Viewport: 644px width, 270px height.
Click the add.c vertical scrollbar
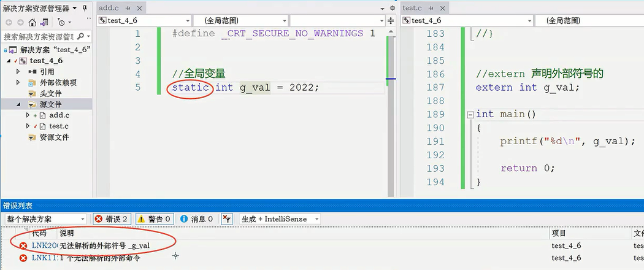(391, 113)
